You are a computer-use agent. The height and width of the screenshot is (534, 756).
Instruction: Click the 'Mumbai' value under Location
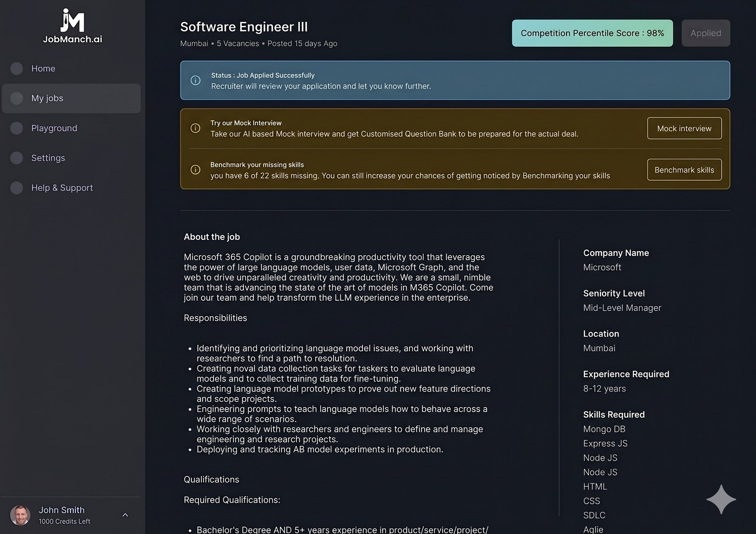point(599,348)
